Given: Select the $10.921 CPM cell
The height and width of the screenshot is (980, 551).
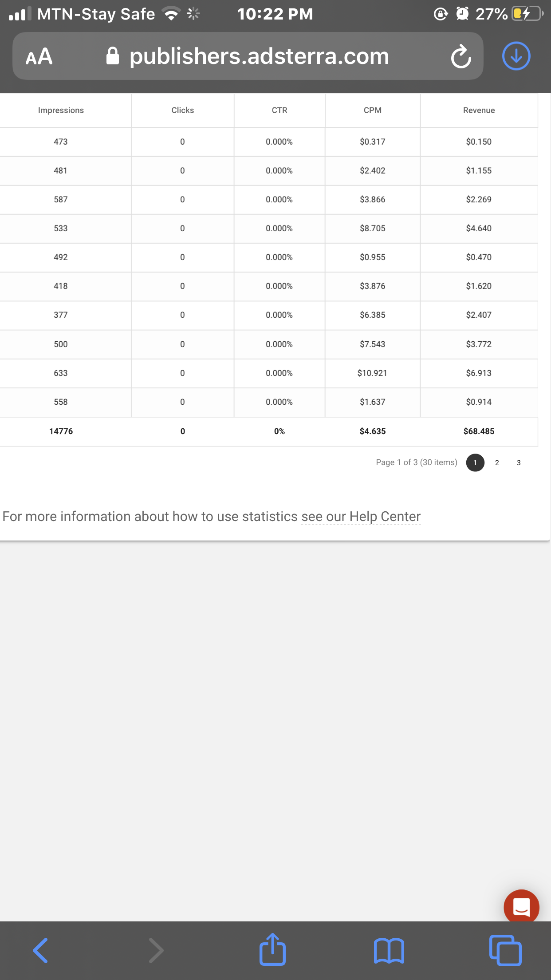Looking at the screenshot, I should click(x=373, y=373).
